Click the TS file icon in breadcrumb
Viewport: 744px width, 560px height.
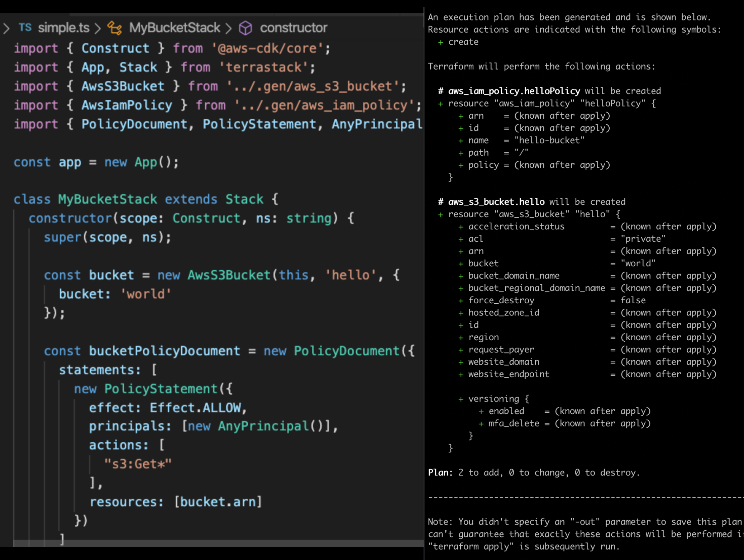pos(25,28)
